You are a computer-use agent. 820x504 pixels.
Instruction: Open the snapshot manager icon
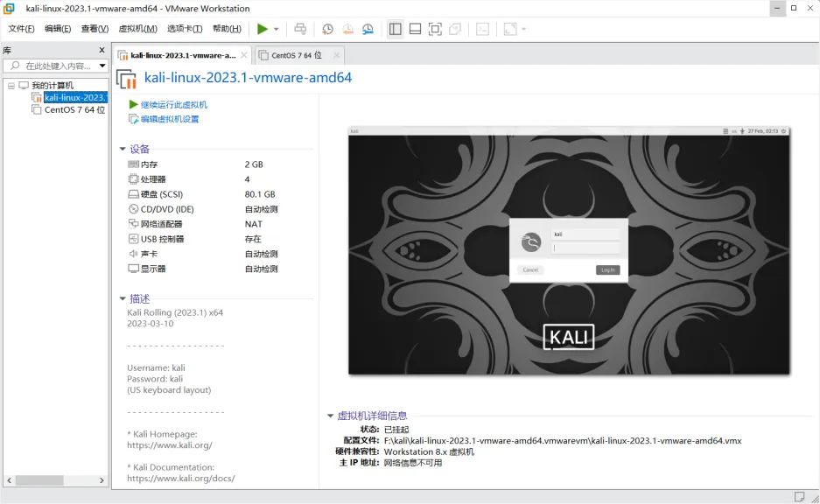(368, 29)
